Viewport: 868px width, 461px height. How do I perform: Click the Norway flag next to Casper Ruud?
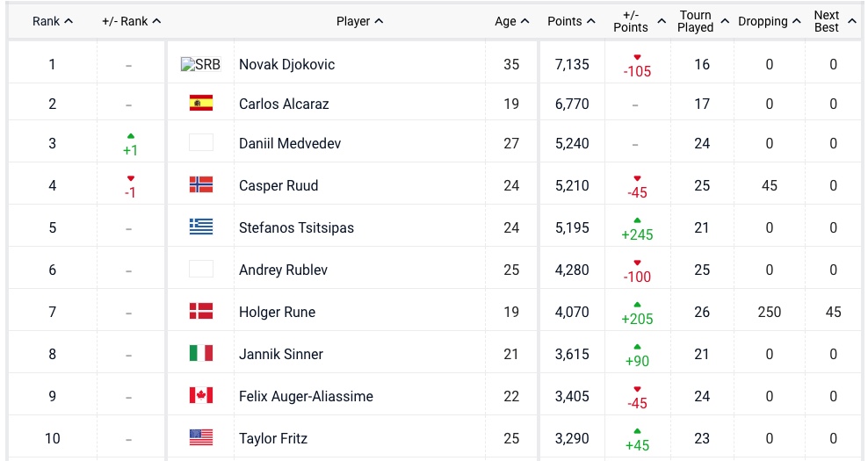(x=200, y=184)
